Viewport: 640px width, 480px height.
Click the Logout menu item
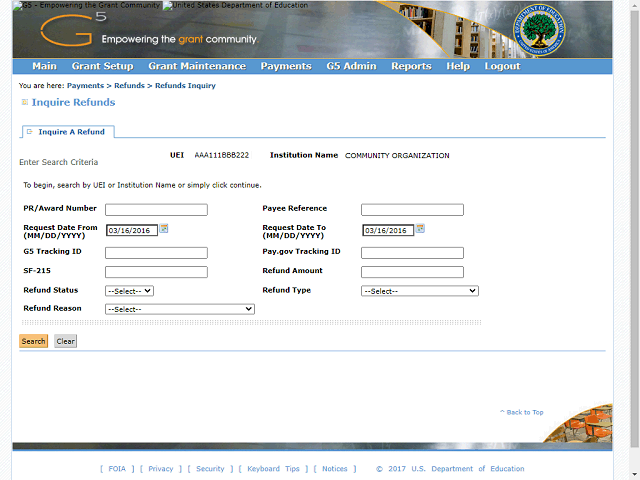point(502,66)
